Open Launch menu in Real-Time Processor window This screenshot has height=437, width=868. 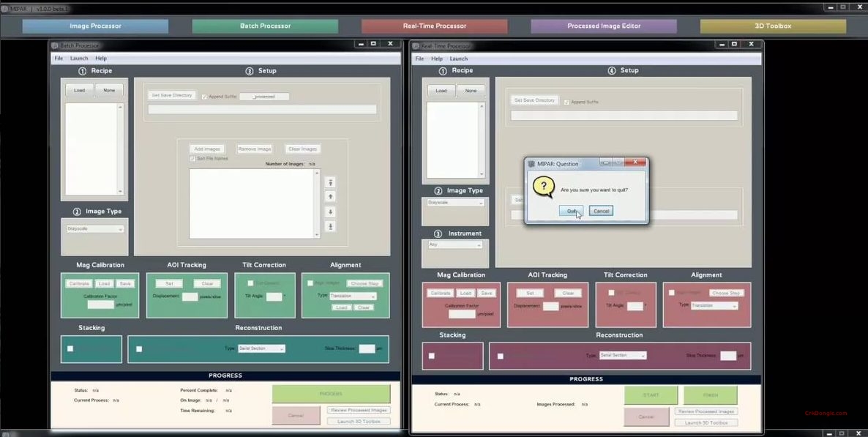[458, 59]
